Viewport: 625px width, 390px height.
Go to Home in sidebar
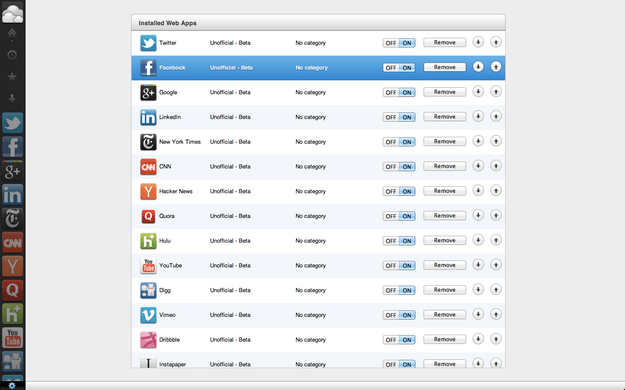tap(12, 33)
